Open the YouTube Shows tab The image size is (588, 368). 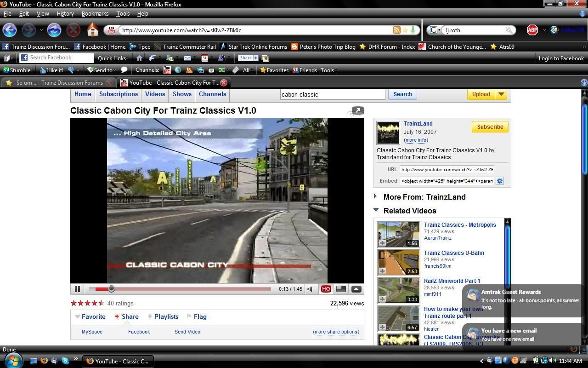(182, 94)
